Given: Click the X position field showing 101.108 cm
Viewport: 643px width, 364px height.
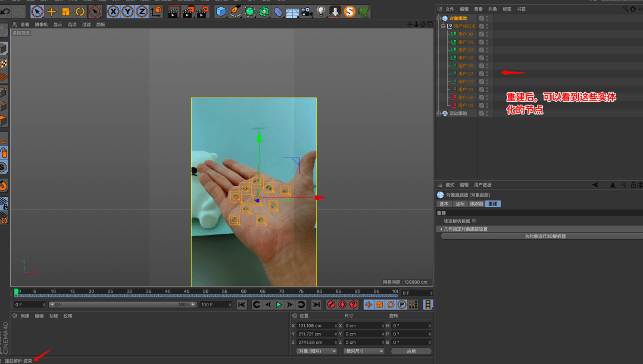Looking at the screenshot, I should pos(317,326).
